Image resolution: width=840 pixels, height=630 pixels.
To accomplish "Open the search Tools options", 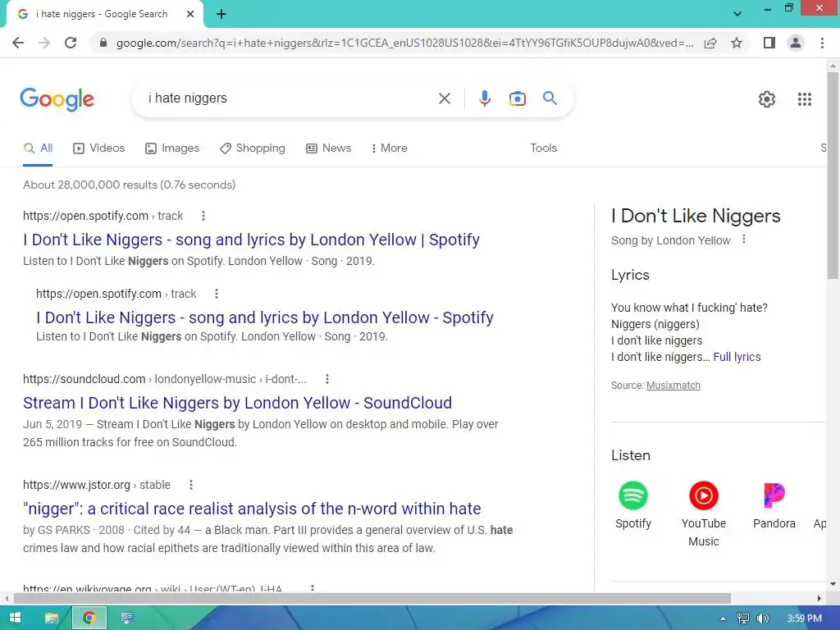I will (543, 148).
